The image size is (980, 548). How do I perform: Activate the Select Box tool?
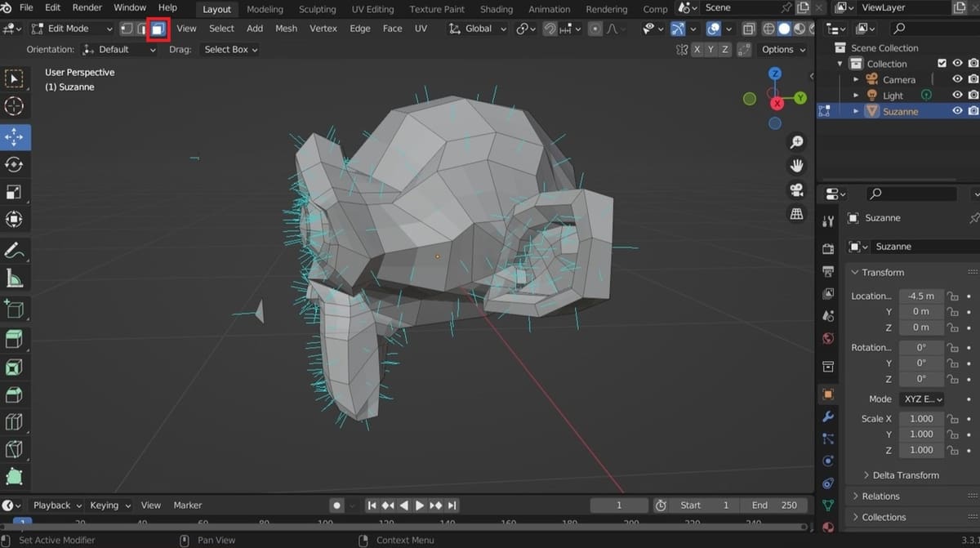(x=14, y=78)
